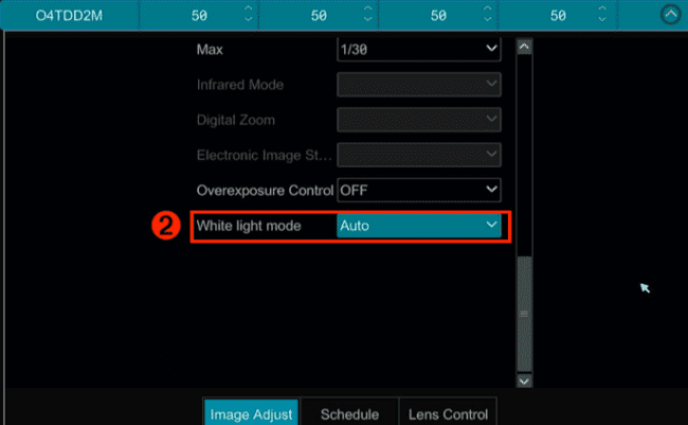This screenshot has height=425, width=688.
Task: Open the Overexposure Control dropdown
Action: click(419, 190)
